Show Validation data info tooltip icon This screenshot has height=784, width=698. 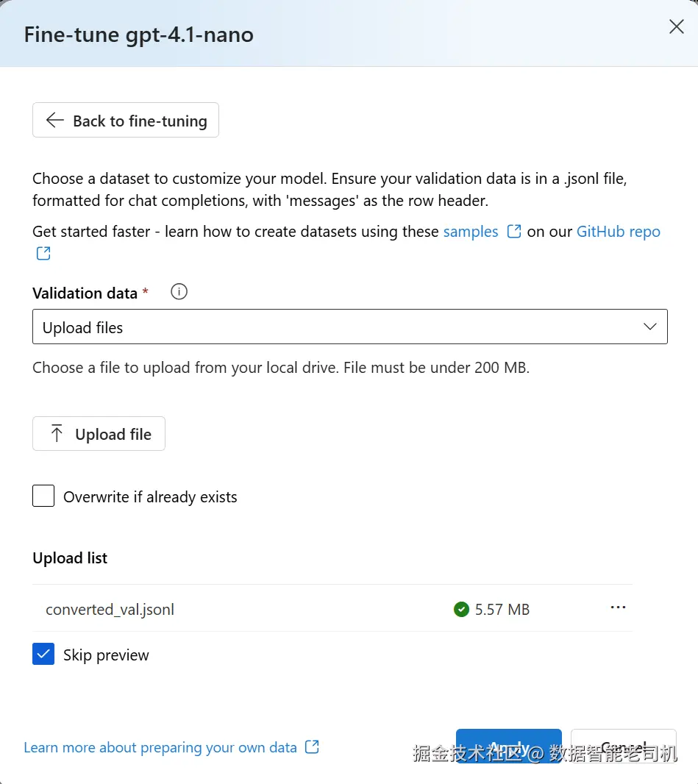[179, 291]
